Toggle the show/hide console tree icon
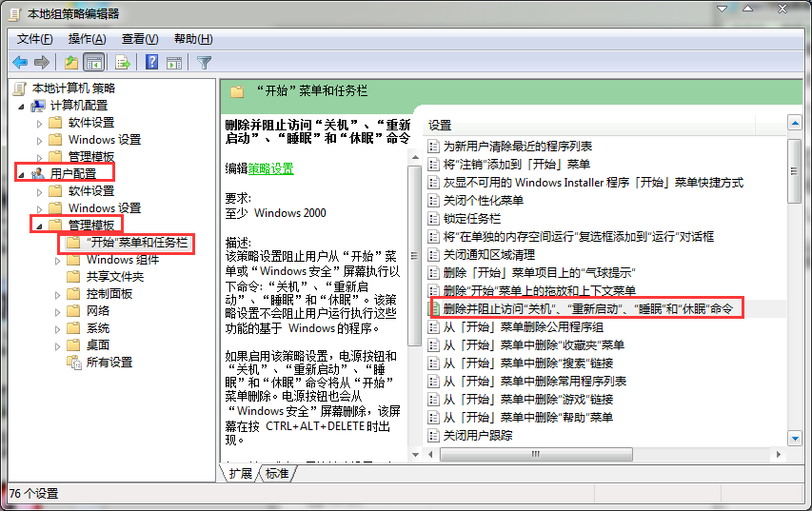812x511 pixels. coord(93,63)
